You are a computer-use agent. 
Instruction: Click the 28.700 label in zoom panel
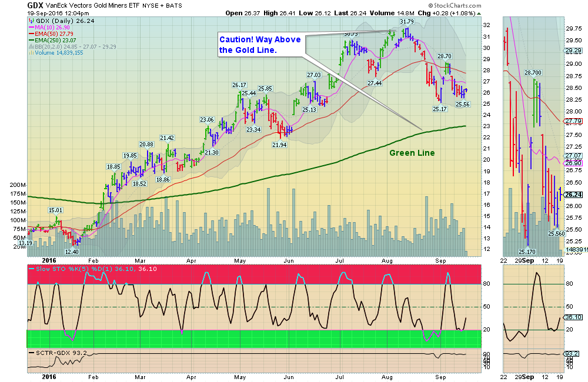pos(533,73)
